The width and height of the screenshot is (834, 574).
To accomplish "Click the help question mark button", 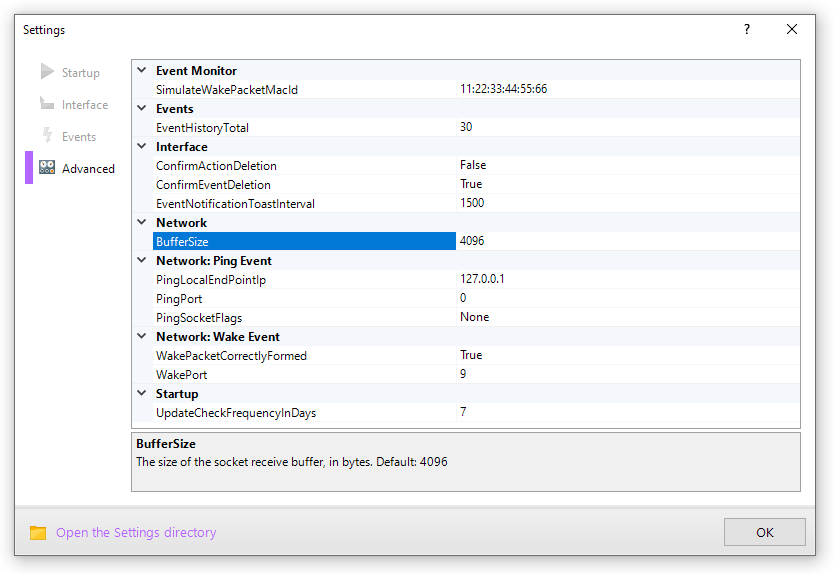I will 746,30.
